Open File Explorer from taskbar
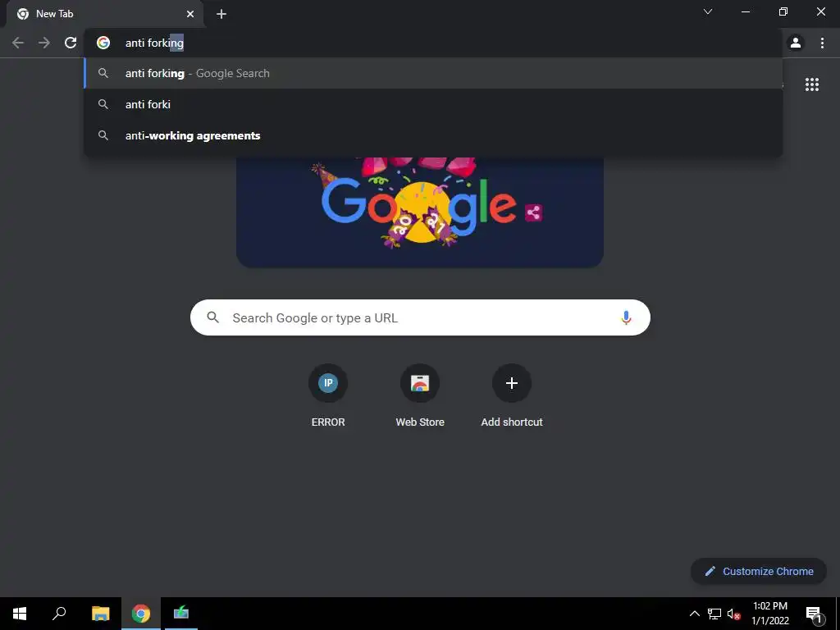The width and height of the screenshot is (840, 630). (x=100, y=614)
